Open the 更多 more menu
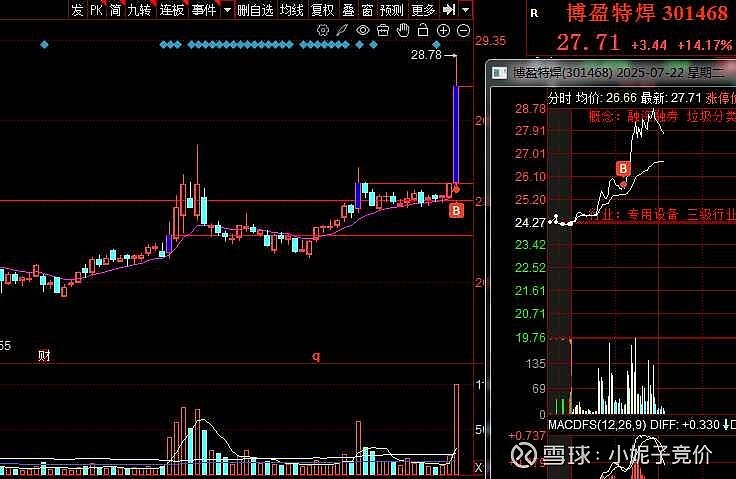The height and width of the screenshot is (479, 736). [423, 9]
